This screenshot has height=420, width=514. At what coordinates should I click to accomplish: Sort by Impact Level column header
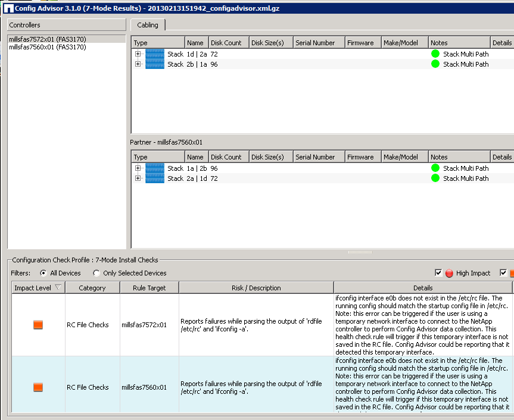(38, 288)
